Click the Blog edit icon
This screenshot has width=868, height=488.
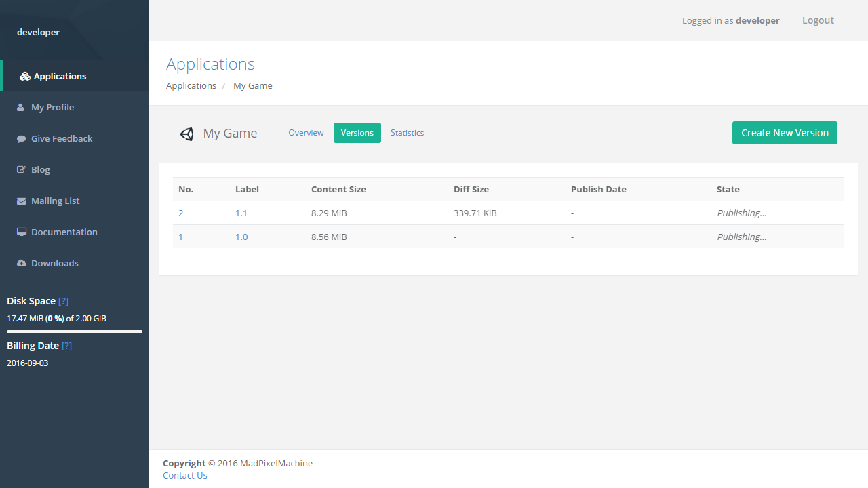tap(21, 169)
